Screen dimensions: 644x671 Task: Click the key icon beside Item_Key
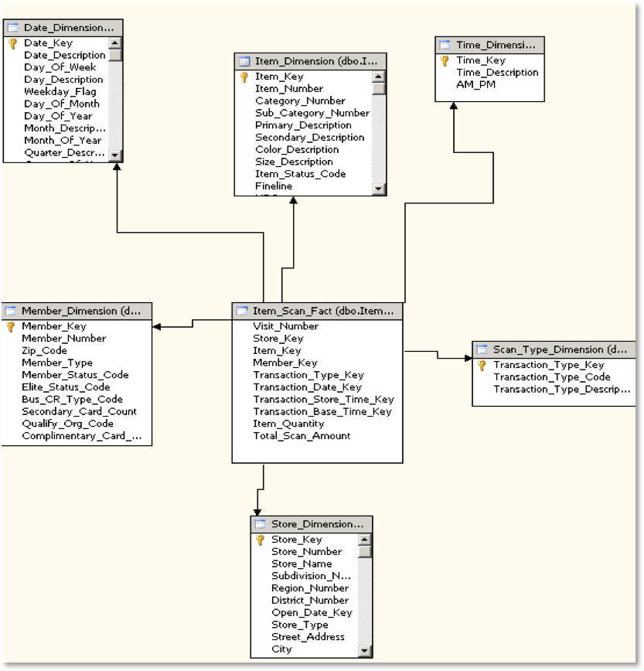click(245, 77)
